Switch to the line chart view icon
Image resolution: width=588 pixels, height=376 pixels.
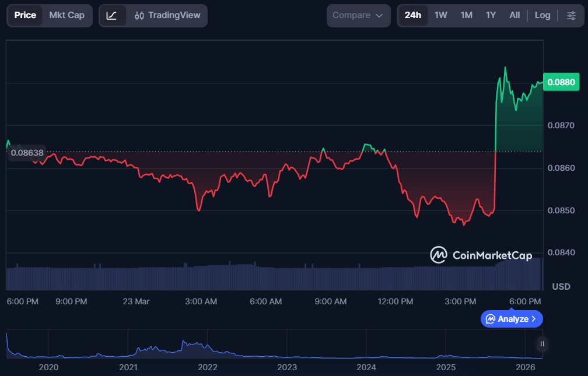click(x=112, y=16)
